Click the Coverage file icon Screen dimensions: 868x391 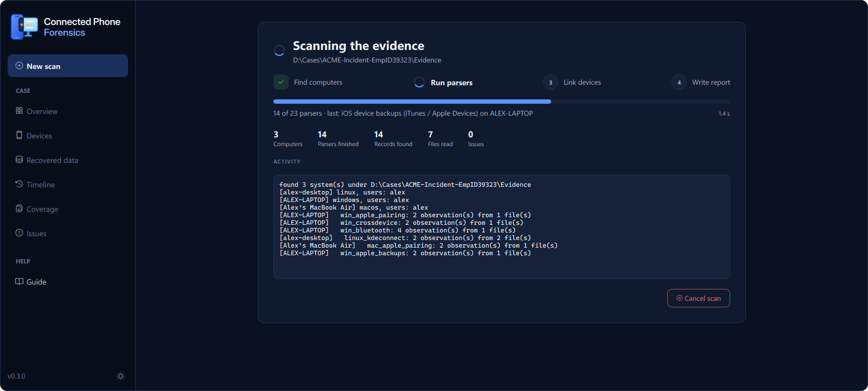pos(19,209)
